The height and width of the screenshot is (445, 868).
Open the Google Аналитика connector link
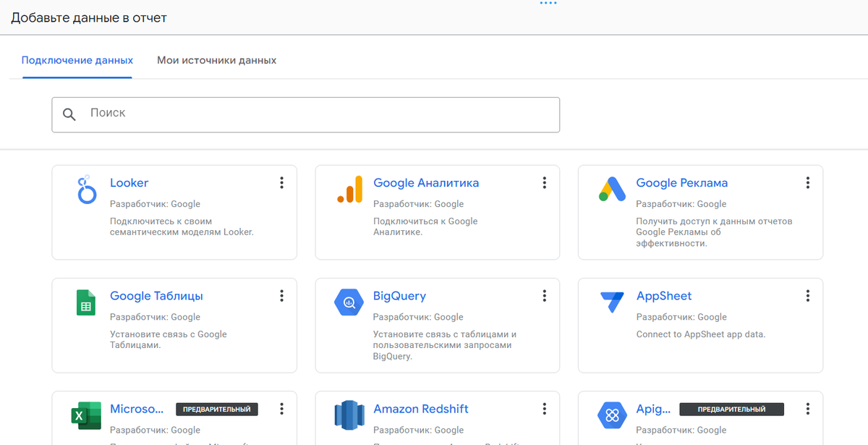[425, 182]
